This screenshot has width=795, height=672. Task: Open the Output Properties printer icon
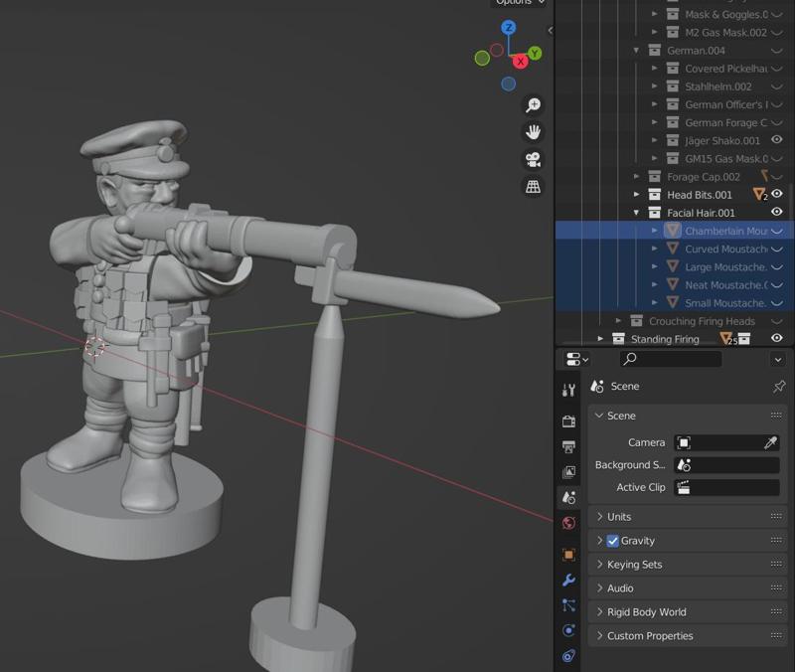tap(566, 444)
